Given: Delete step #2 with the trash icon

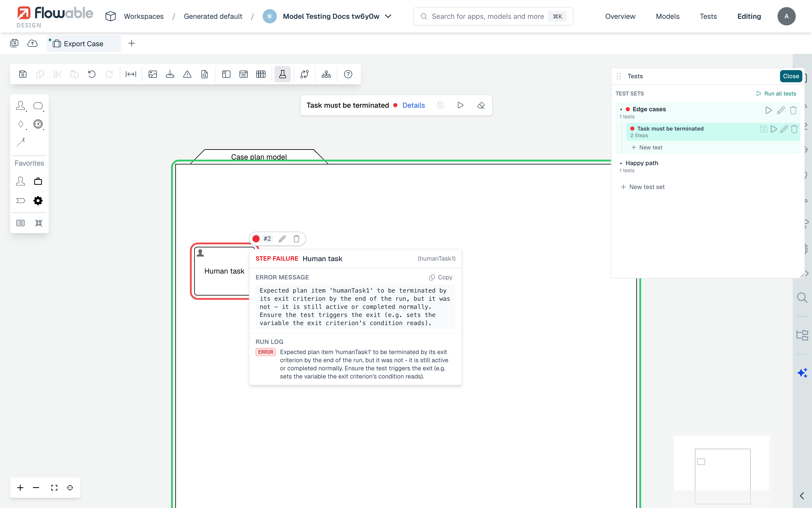Looking at the screenshot, I should tap(297, 239).
